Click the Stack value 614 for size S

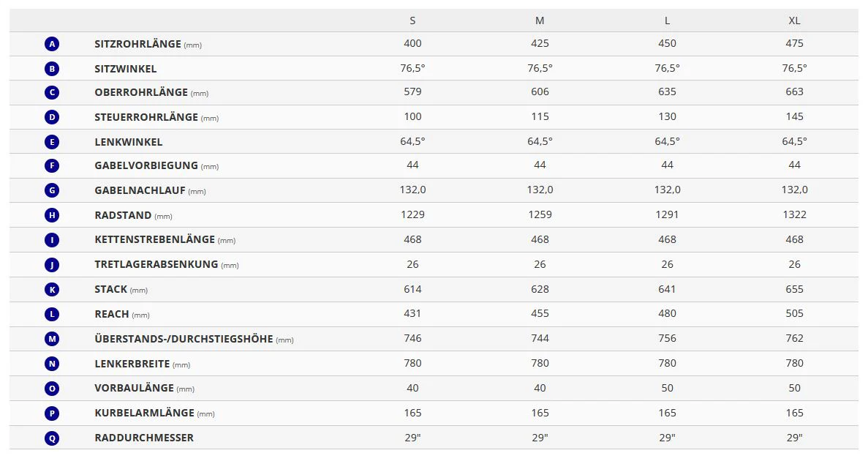(x=412, y=289)
